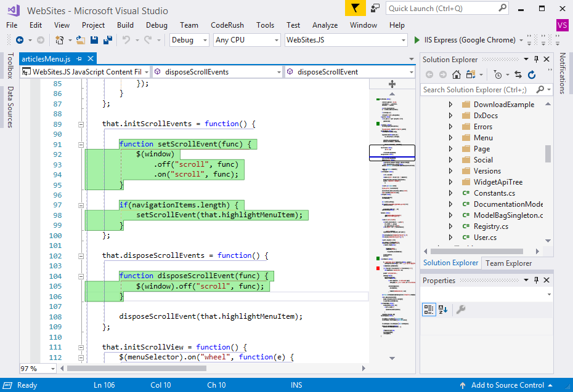
Task: Select categorized view in Properties panel
Action: pos(428,310)
